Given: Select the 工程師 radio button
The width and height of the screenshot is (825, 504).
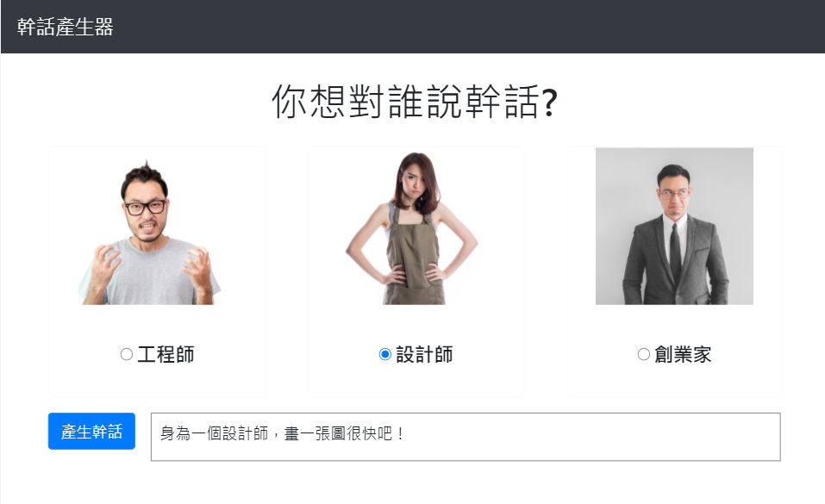Looking at the screenshot, I should point(126,354).
